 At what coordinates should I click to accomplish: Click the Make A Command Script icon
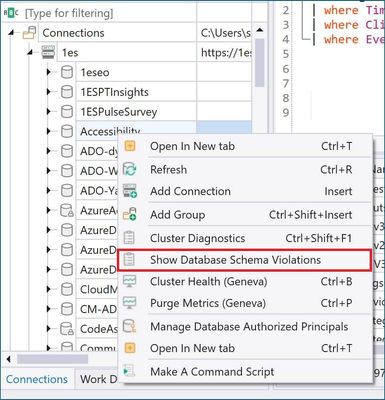tap(129, 371)
